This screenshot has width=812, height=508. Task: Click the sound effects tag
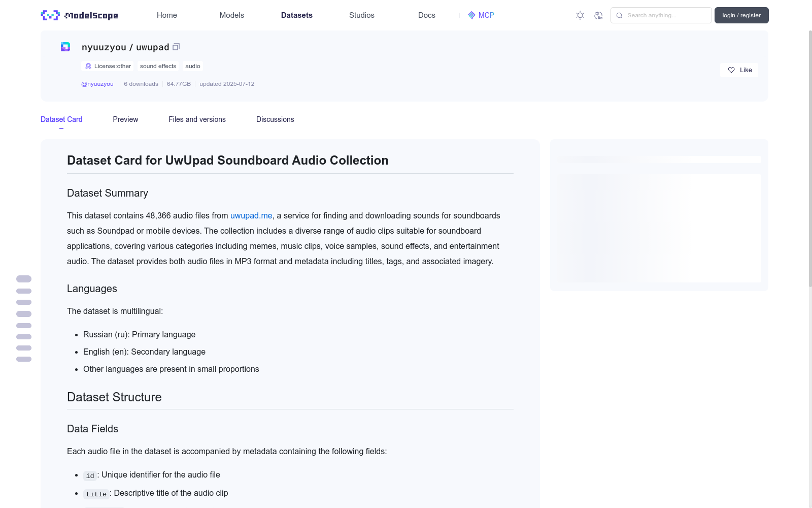[158, 66]
